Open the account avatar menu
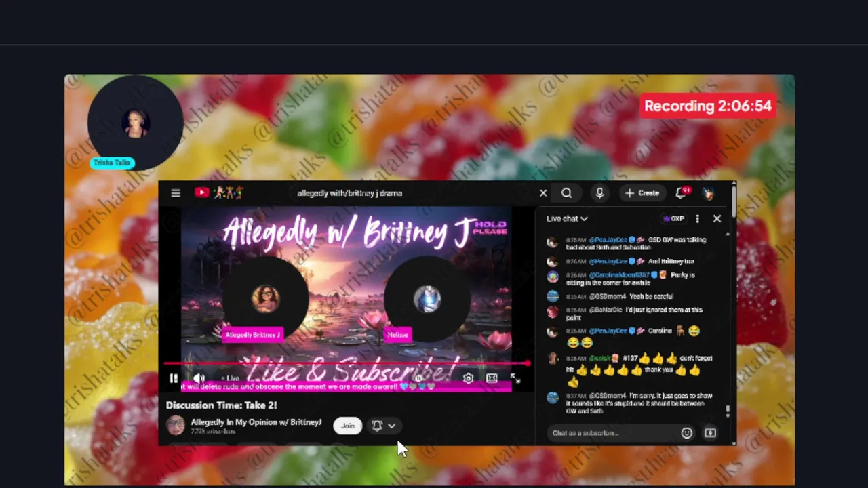Viewport: 868px width, 488px height. (708, 193)
